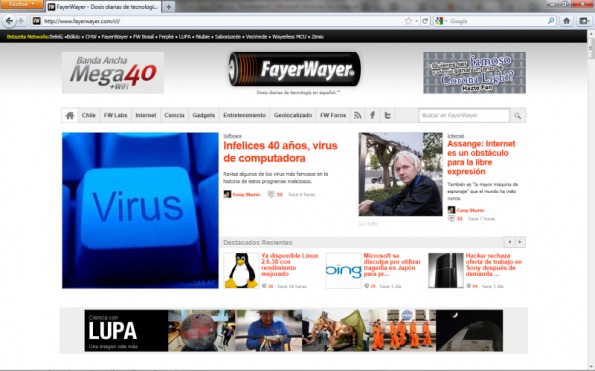Click the LUPA link in network bar
Screen dimensions: 595x371
tap(184, 37)
